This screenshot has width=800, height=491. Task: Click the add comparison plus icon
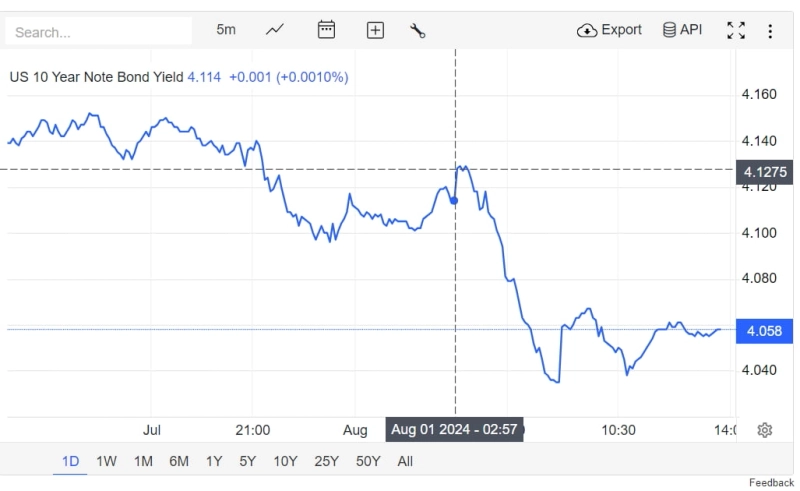pyautogui.click(x=375, y=30)
